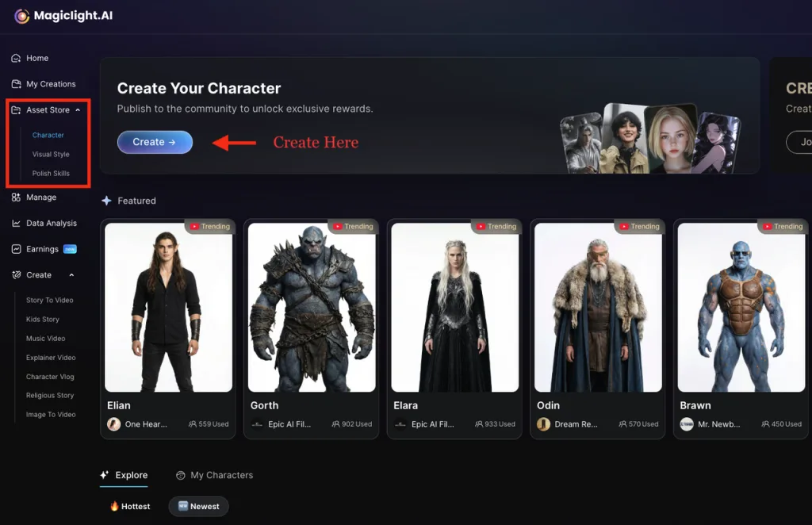Open Story To Video creator
Screen dimensions: 812x525
click(50, 301)
